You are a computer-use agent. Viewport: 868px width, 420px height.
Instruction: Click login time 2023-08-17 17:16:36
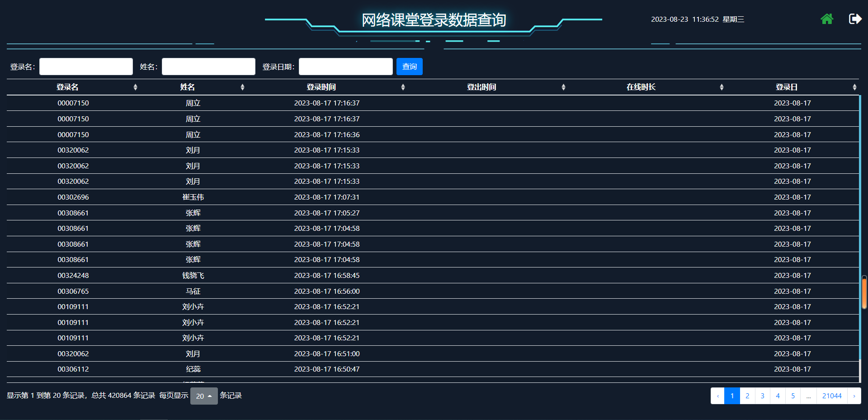[327, 135]
